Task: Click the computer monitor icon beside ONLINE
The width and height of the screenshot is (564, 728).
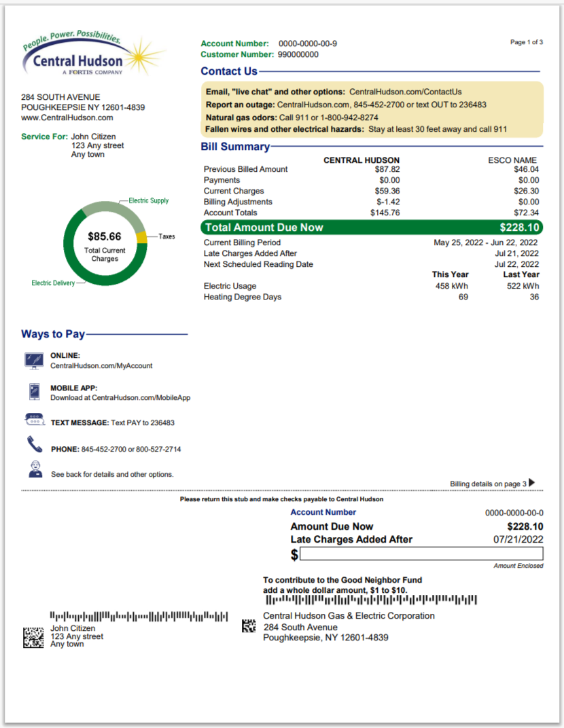Action: click(34, 360)
